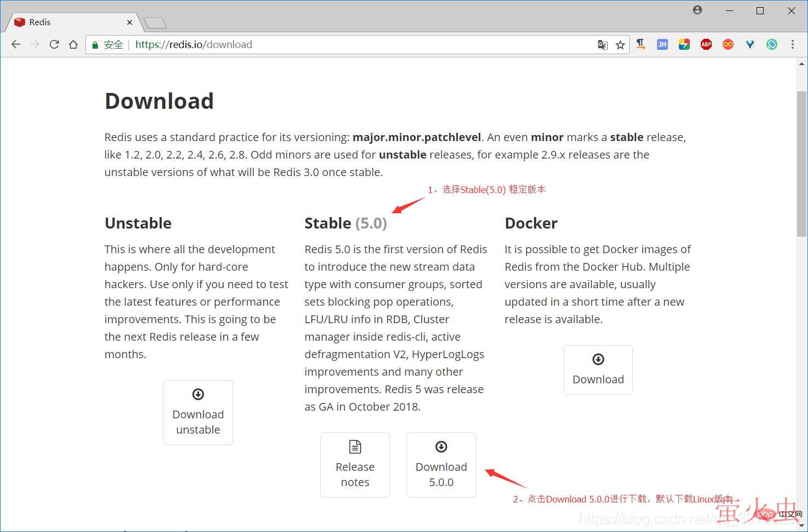The image size is (808, 532).
Task: Open the Chrome three-dot menu
Action: [793, 45]
